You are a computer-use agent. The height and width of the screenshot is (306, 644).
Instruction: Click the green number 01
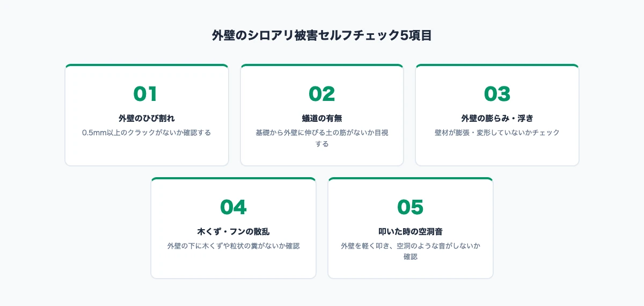(146, 94)
